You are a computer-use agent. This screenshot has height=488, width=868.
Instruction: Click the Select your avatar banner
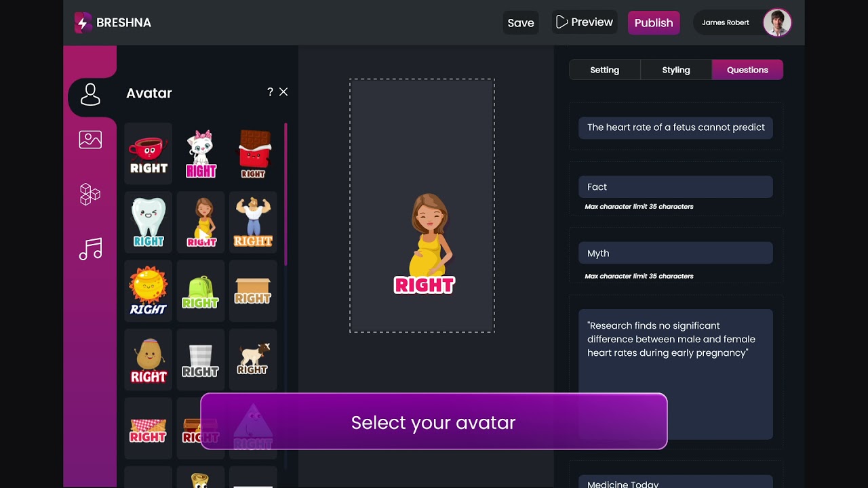[434, 422]
